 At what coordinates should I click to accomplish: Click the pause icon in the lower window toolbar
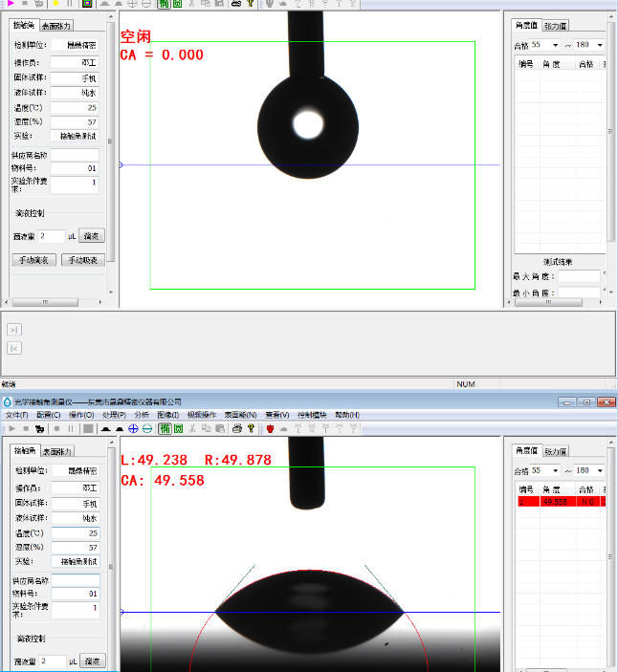71,428
